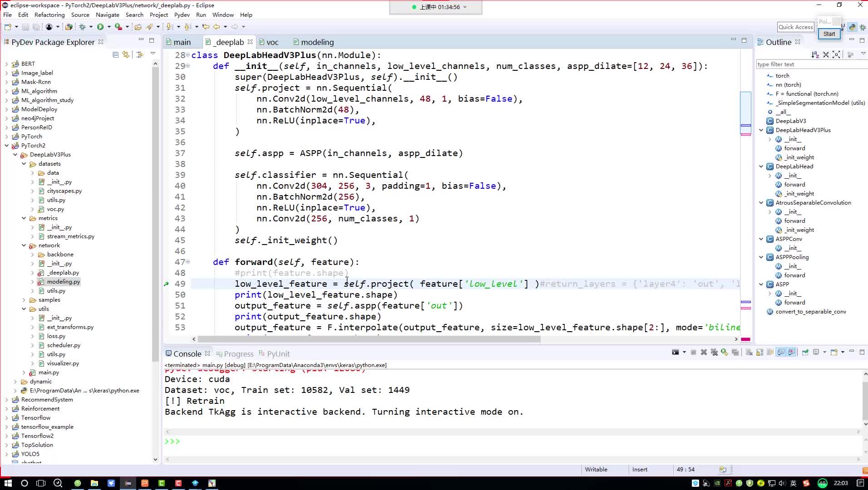
Task: Open the Pydev menu
Action: (182, 15)
